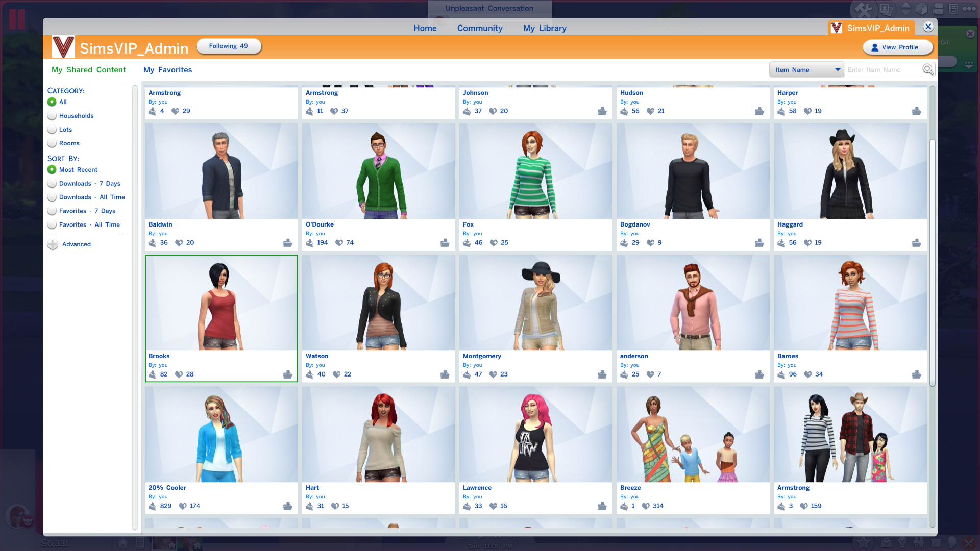Click the Following 49 button
Screen dimensions: 980x551
click(x=228, y=46)
